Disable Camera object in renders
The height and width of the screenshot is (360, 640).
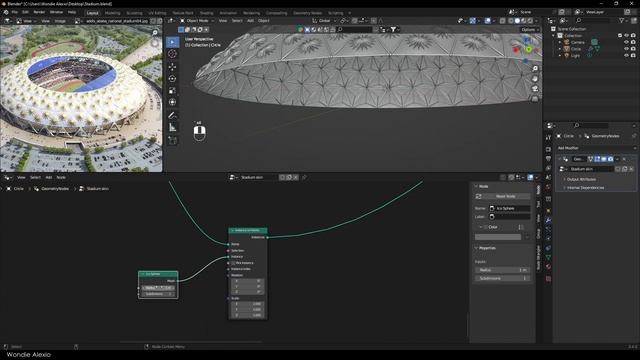pos(633,42)
